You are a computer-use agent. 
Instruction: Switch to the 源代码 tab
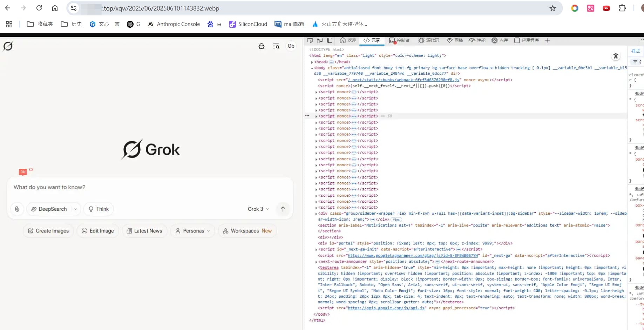point(429,40)
